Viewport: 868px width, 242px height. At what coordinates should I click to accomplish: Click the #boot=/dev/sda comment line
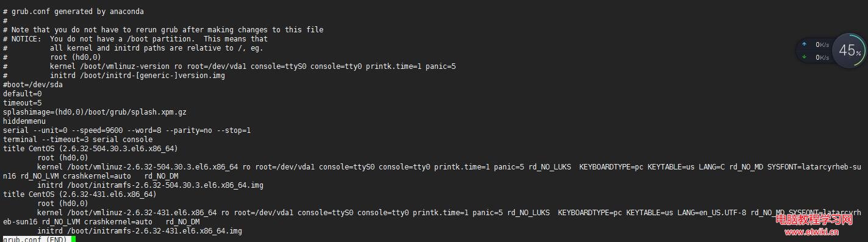(x=33, y=85)
